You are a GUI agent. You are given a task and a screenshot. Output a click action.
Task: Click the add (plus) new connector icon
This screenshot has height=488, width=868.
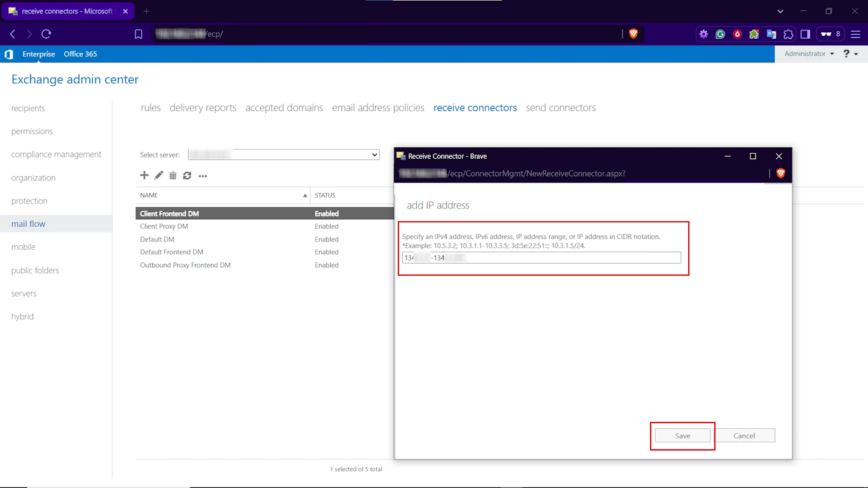144,175
